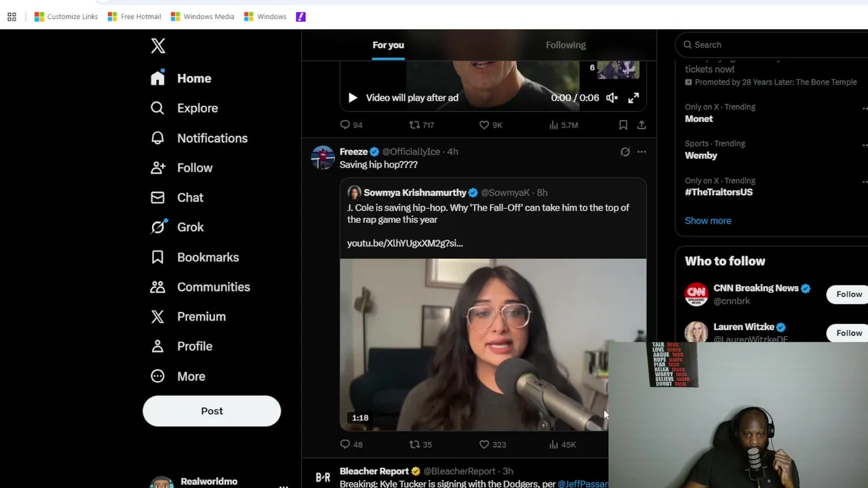Screen dimensions: 868x488
Task: Open the Wemby trending topic
Action: (701, 155)
